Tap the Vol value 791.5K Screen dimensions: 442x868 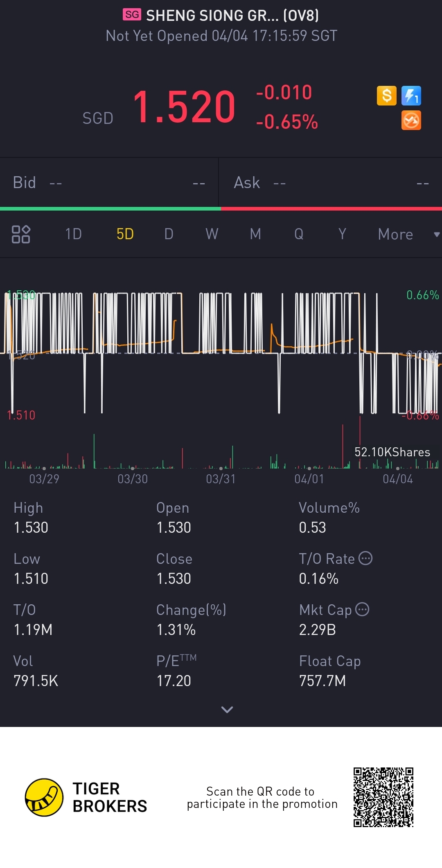[x=36, y=681]
